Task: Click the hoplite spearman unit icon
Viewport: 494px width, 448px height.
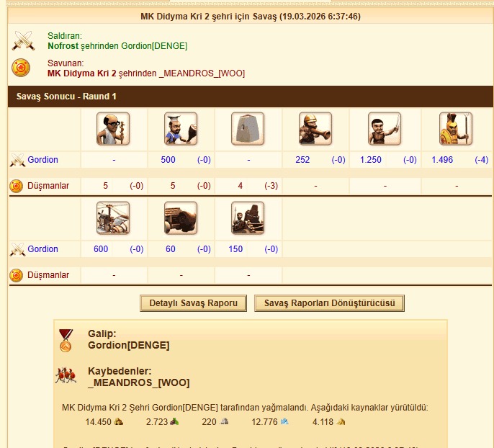Action: 456,128
